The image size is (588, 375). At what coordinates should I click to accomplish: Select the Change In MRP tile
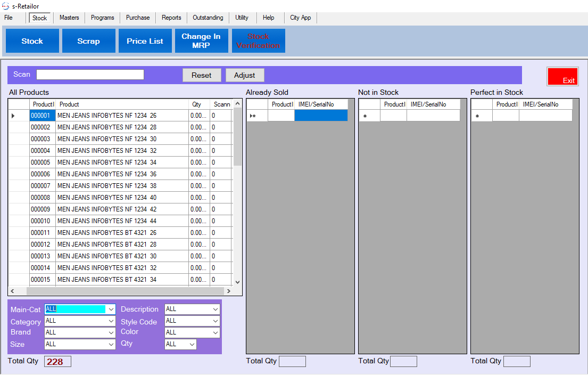click(x=201, y=41)
